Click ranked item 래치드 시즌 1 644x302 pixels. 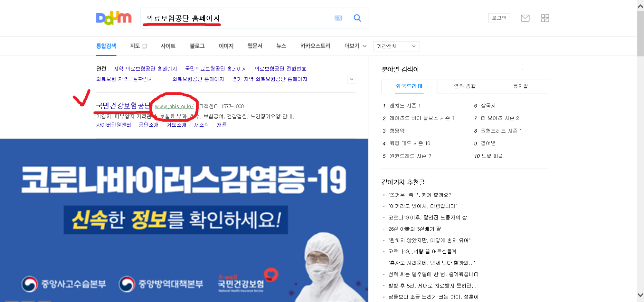click(405, 106)
